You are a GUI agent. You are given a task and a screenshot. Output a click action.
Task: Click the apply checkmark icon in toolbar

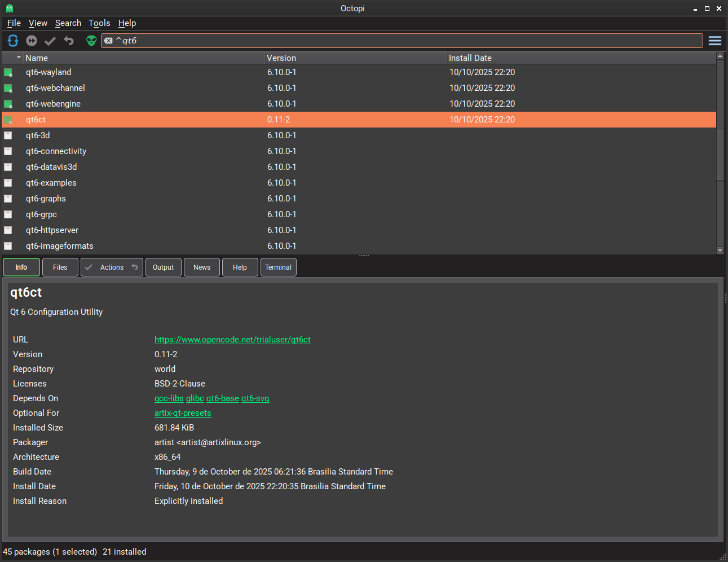tap(50, 41)
